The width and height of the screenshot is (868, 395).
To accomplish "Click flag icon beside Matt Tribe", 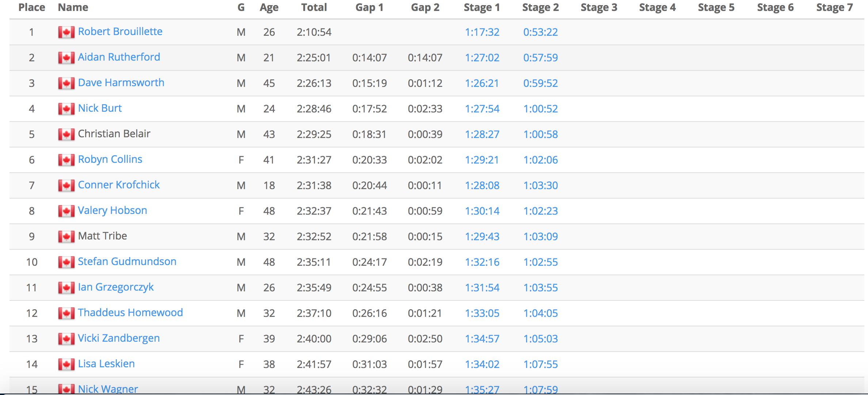I will coord(66,237).
